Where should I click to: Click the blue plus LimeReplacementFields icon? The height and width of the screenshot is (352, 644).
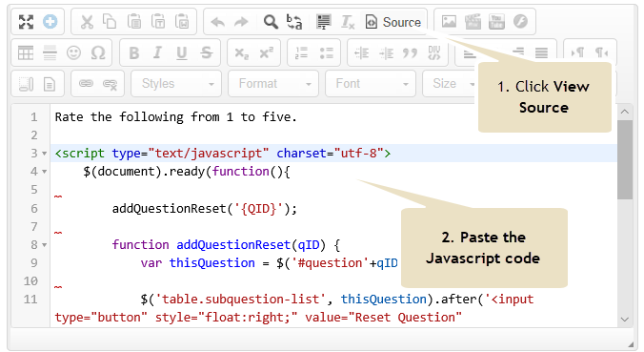coord(50,22)
